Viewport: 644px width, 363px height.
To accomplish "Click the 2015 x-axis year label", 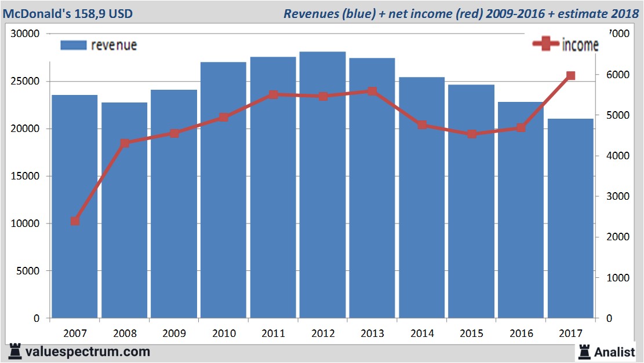I will coord(471,333).
